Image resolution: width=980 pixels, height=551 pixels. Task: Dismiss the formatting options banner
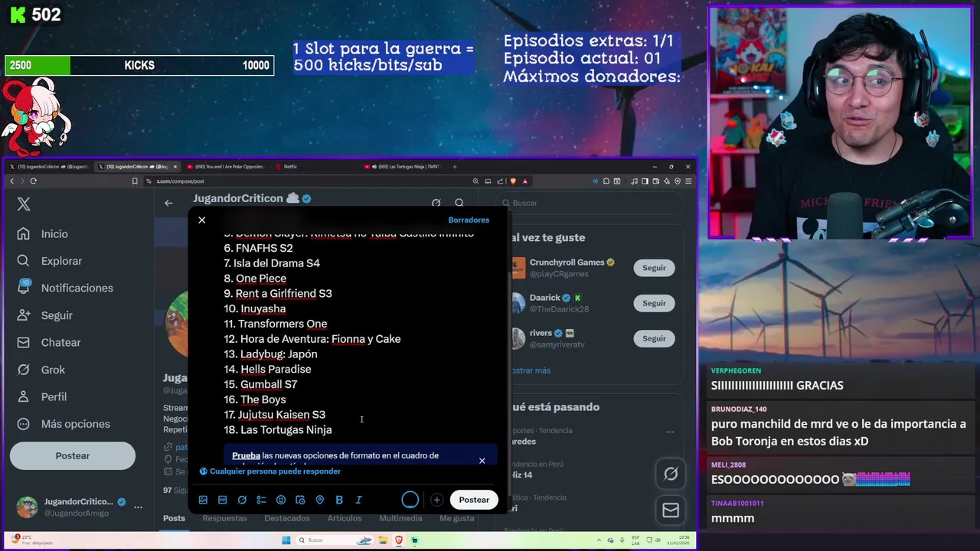click(482, 461)
